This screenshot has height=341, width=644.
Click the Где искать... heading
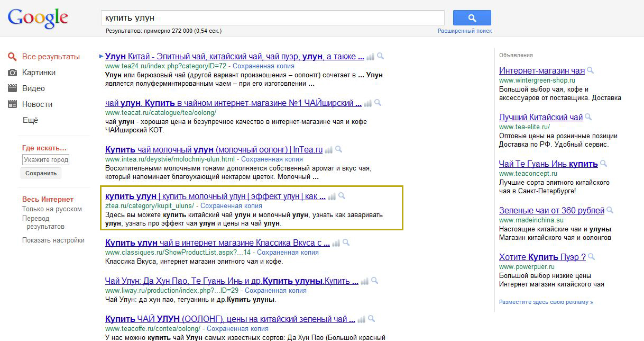(44, 148)
